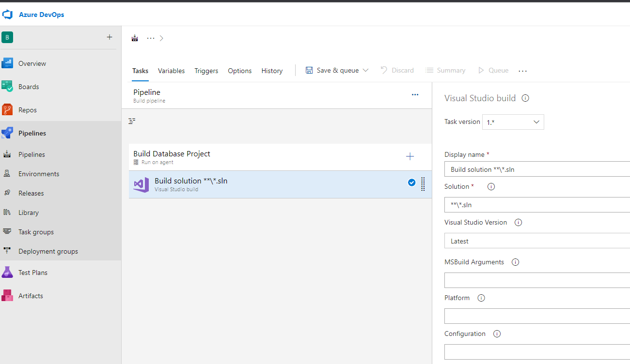Toggle the Build solution task checkmark
Image resolution: width=630 pixels, height=364 pixels.
point(411,182)
